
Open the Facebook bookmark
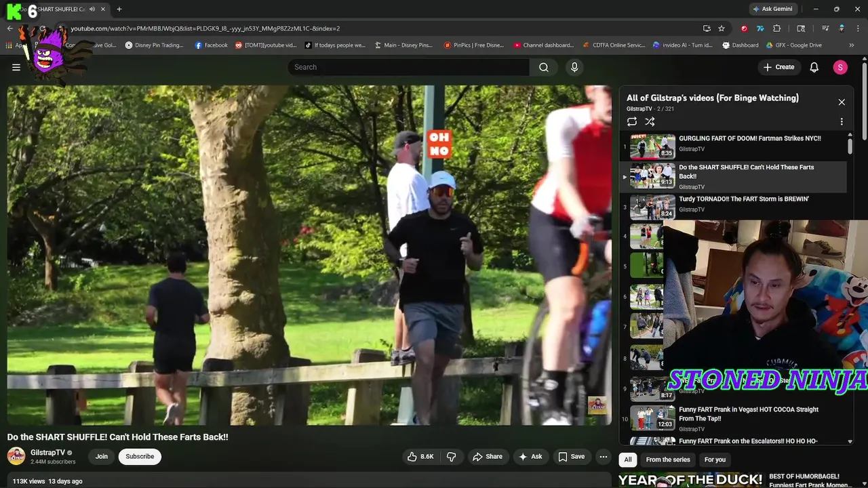(212, 45)
